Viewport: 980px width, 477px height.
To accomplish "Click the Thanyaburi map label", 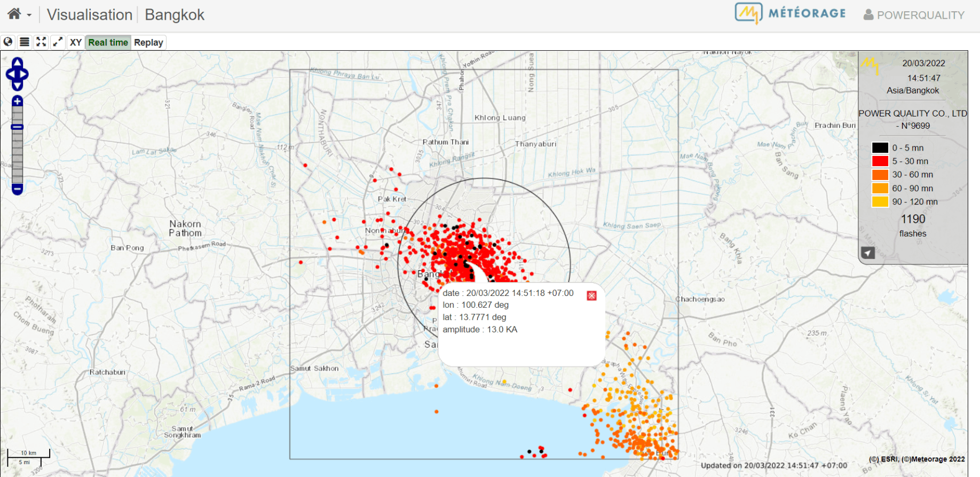I will (535, 144).
